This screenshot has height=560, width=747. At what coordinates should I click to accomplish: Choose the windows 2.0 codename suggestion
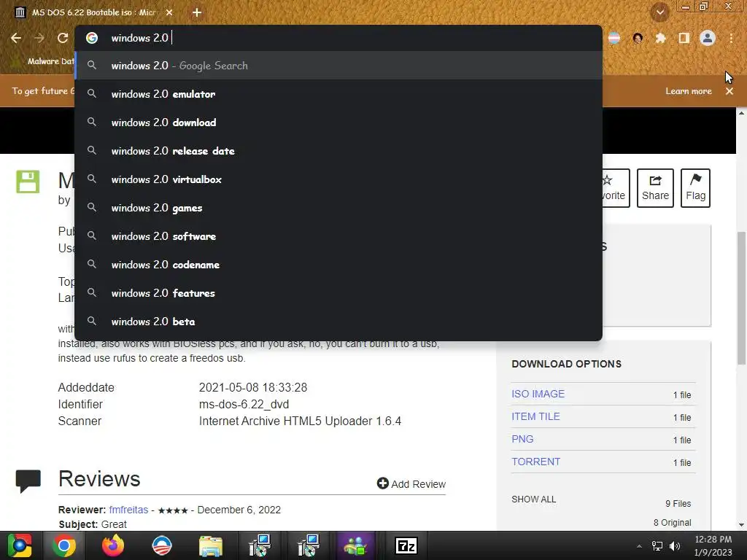click(x=338, y=265)
